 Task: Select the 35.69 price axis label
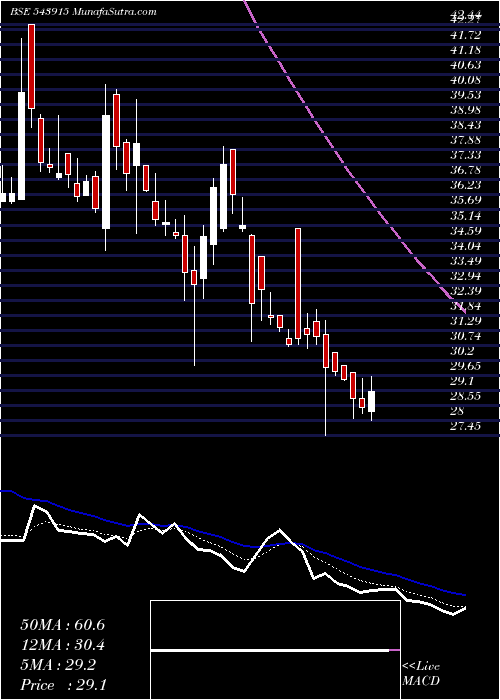[x=466, y=200]
